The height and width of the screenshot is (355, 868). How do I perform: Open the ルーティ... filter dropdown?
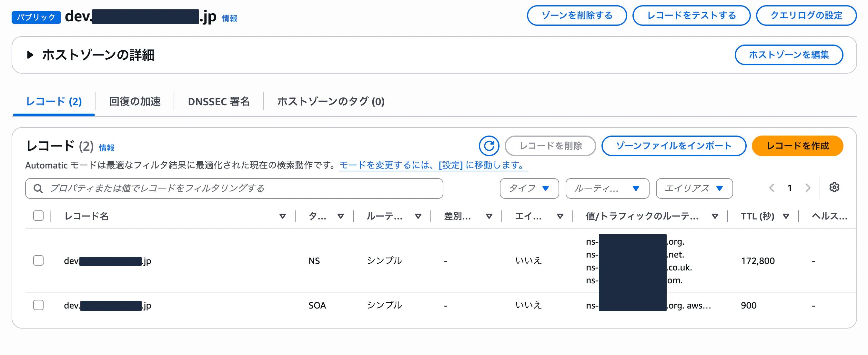pos(607,188)
